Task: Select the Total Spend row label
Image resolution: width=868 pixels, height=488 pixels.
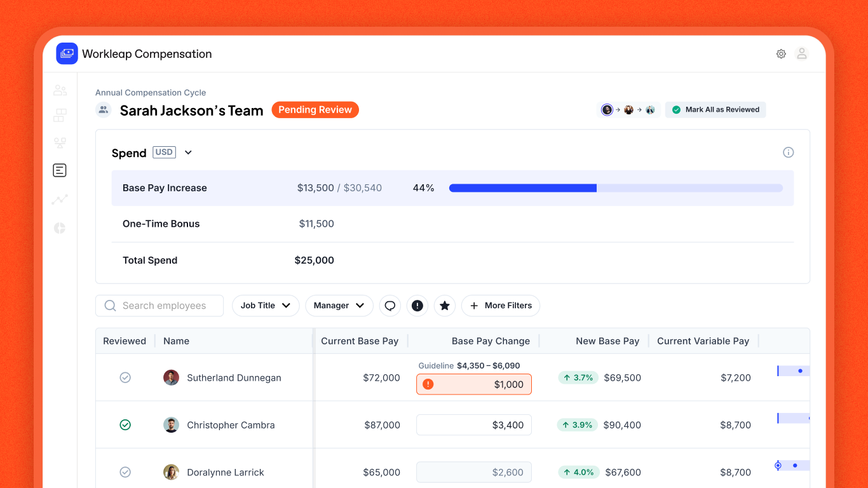Action: 150,261
